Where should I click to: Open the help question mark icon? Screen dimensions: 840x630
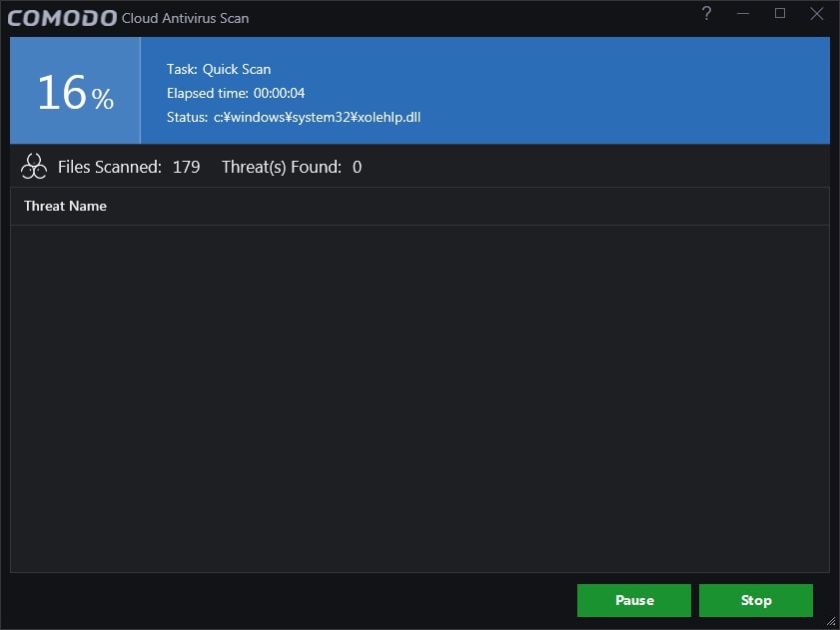(x=706, y=14)
